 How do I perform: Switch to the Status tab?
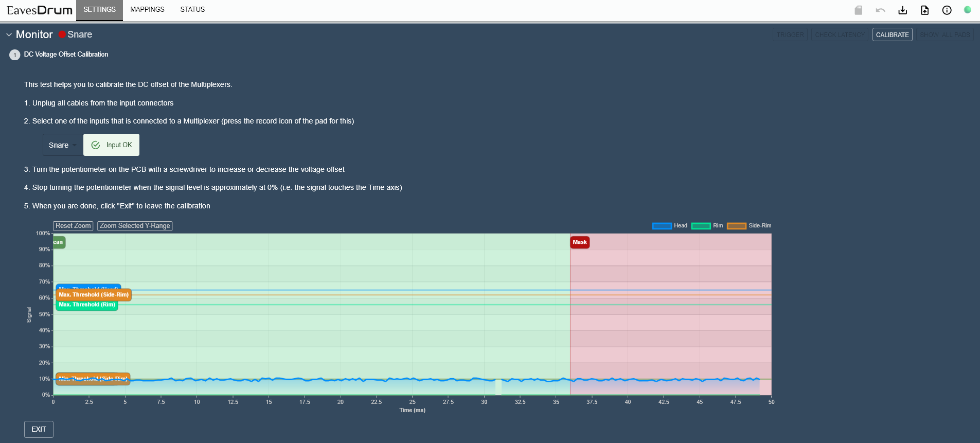[x=192, y=10]
